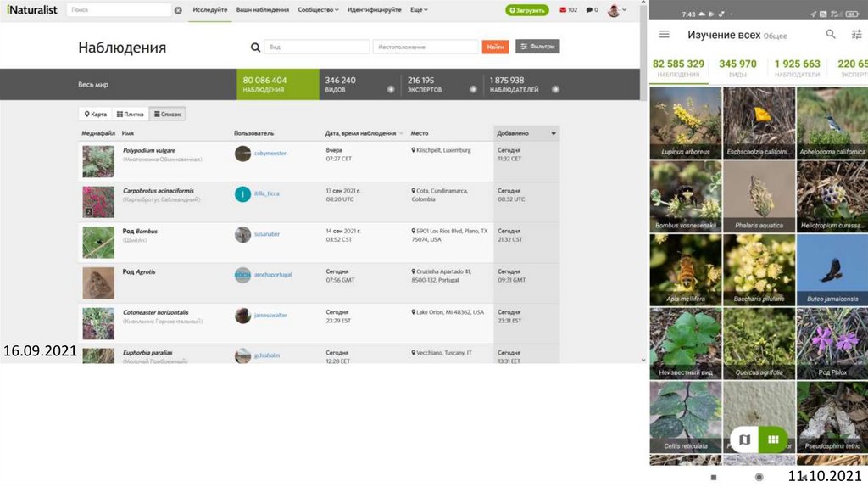Screen dimensions: 868x487
Task: Click the green Загрузить button
Action: tap(527, 10)
